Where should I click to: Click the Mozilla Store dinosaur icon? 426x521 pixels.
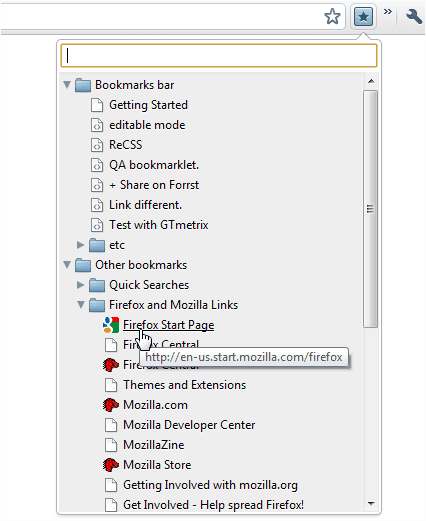[x=111, y=465]
